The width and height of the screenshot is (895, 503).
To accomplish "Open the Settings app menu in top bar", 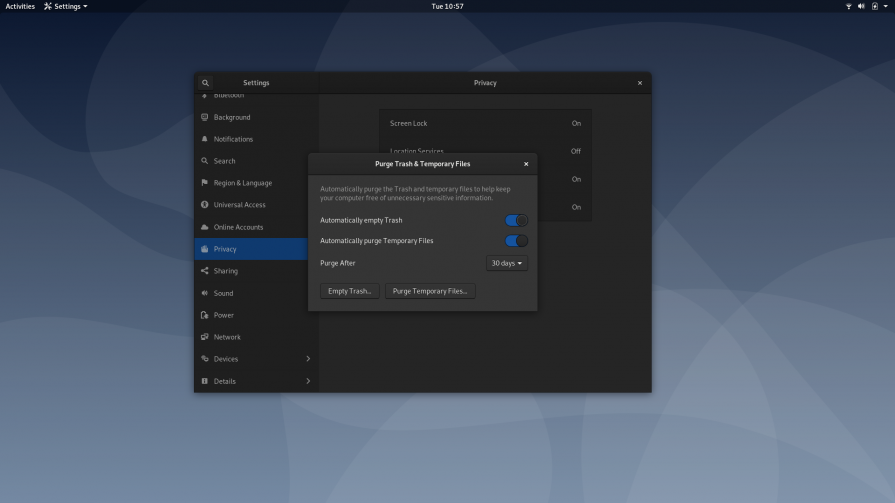I will (x=66, y=6).
